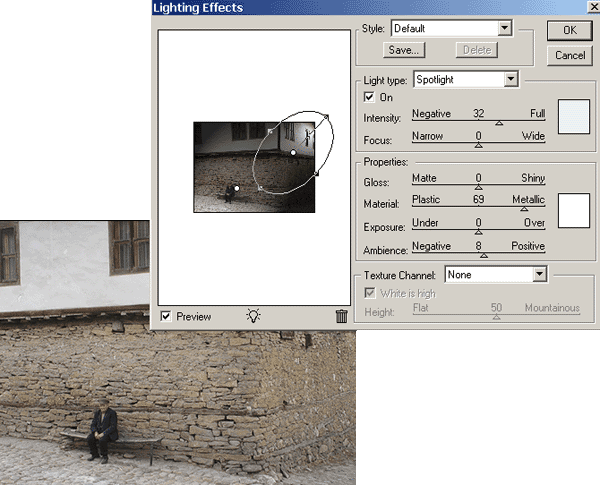600x485 pixels.
Task: Click the Focus slider track
Action: click(x=478, y=143)
